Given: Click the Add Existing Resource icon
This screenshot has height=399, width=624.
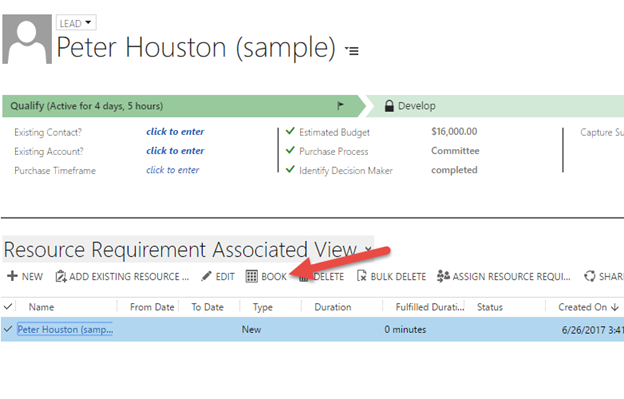Looking at the screenshot, I should [x=60, y=276].
